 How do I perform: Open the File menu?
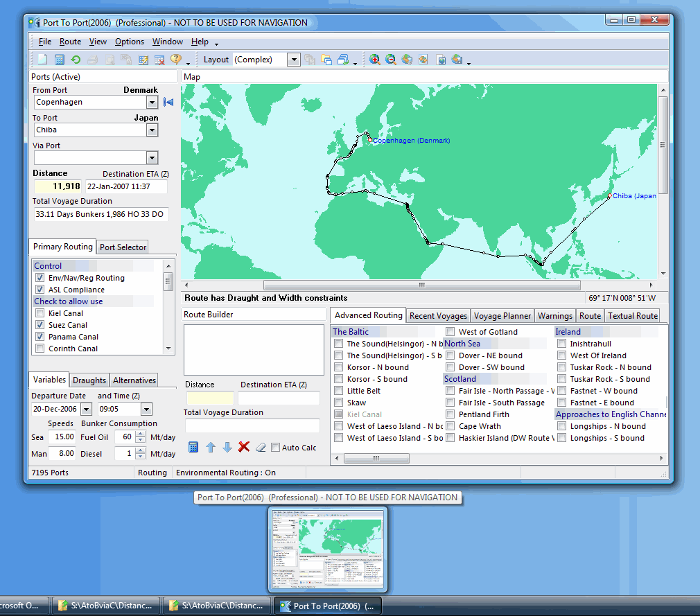point(44,42)
